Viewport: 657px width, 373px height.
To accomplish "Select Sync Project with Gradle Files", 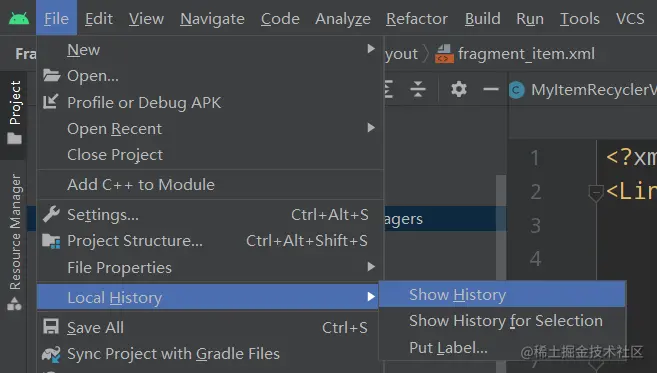I will coord(210,354).
